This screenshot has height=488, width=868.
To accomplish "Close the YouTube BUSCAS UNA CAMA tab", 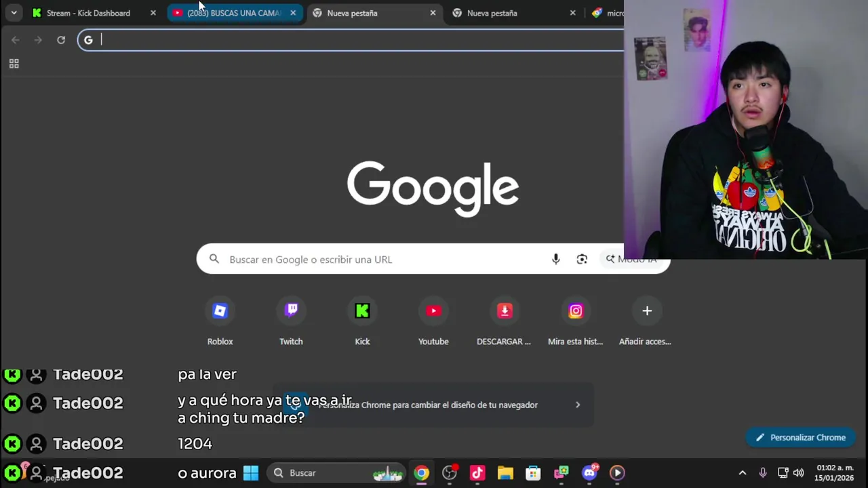I will pos(293,13).
